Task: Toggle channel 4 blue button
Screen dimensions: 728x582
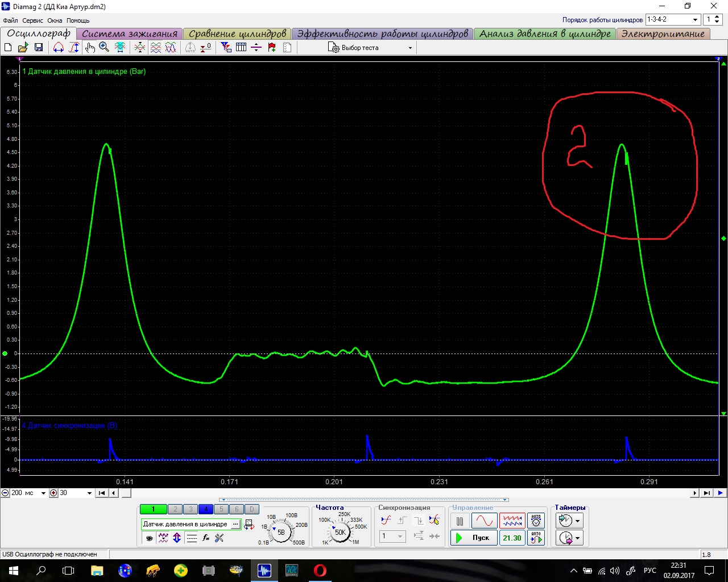Action: point(206,509)
